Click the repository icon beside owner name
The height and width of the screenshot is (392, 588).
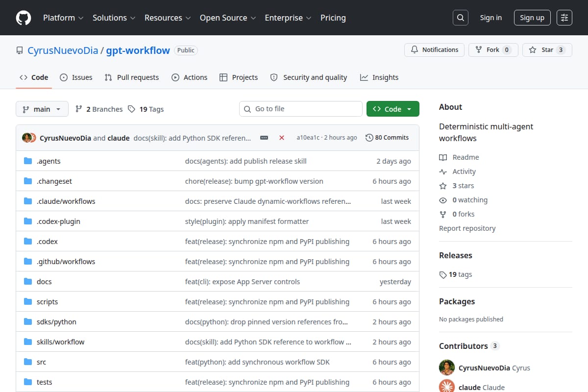20,50
